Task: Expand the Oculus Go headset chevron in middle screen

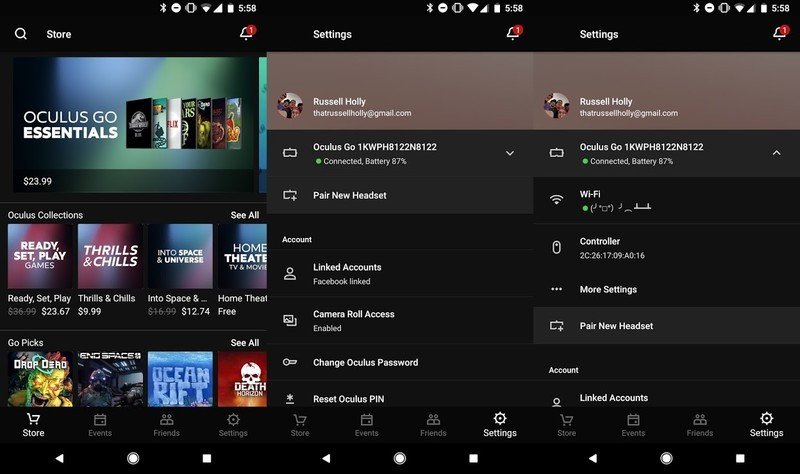Action: pyautogui.click(x=510, y=153)
